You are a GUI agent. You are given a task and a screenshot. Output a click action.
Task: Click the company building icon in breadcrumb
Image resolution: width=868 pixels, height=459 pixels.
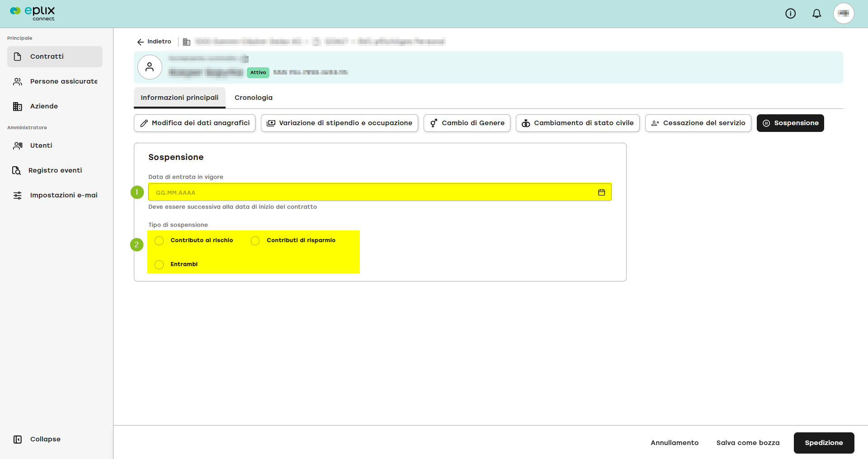(x=187, y=42)
